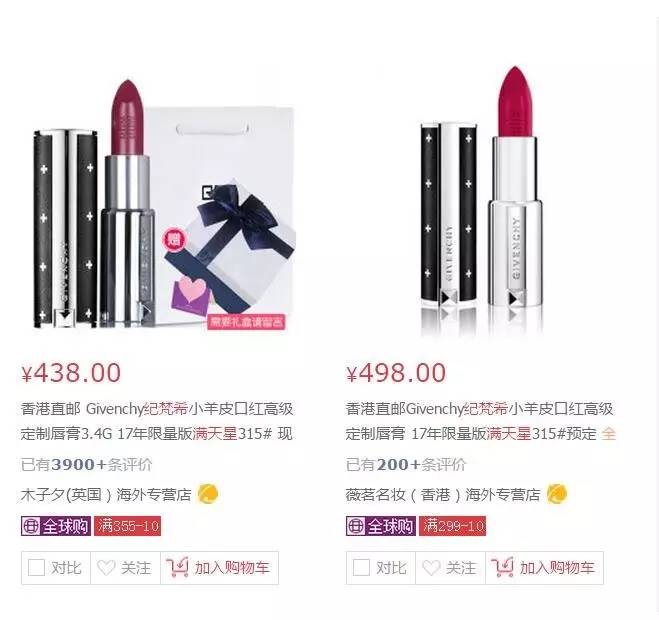Screen dimensions: 659x620
Task: Open the 木子夕(英国)海外专营店 store link
Action: (x=106, y=494)
